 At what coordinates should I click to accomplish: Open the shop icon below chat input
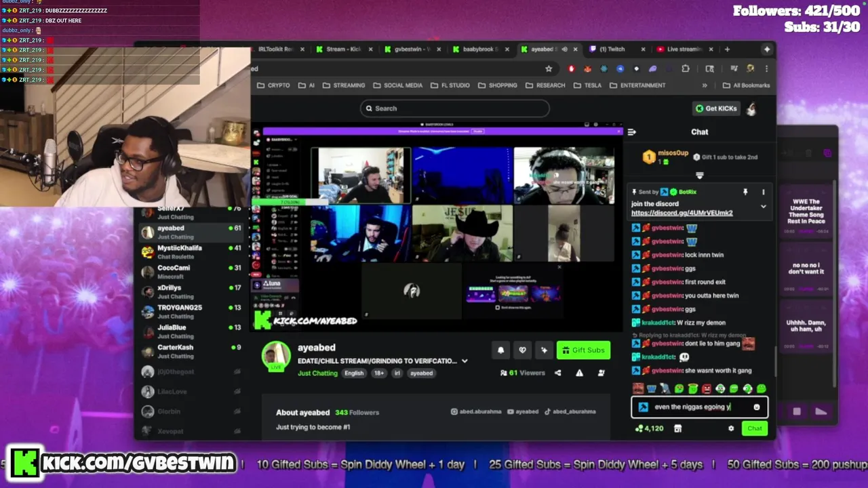pos(677,428)
